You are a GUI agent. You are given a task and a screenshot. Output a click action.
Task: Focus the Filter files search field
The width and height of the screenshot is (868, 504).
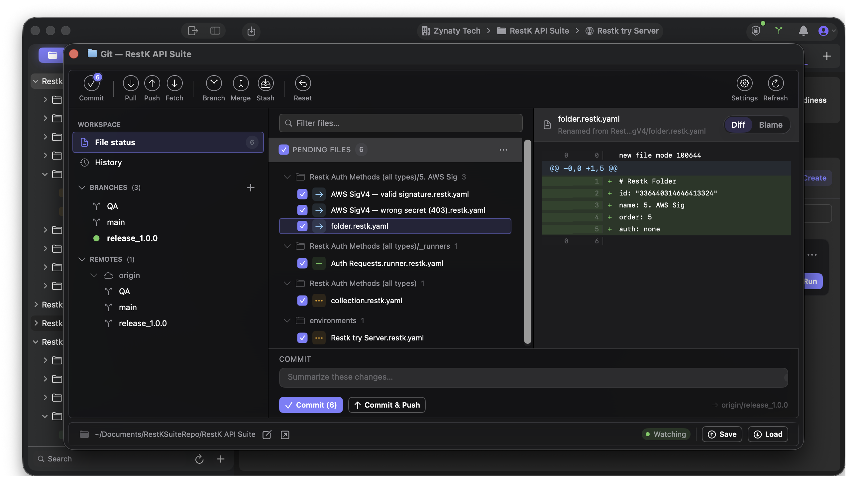pos(400,123)
